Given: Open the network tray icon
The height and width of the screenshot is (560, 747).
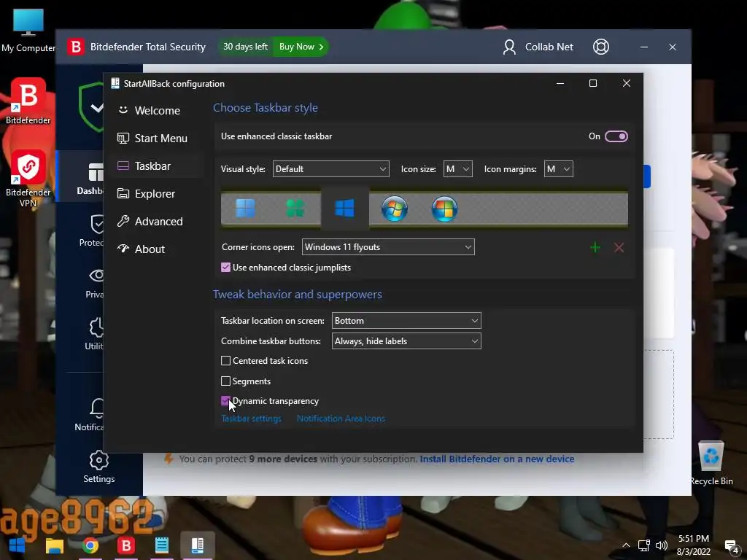Looking at the screenshot, I should [644, 545].
